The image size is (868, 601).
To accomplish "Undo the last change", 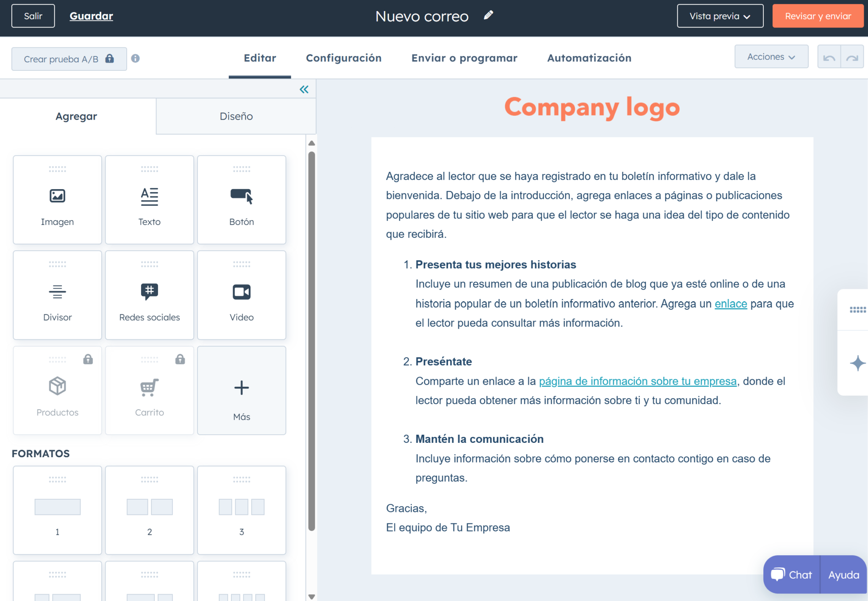I will pos(829,57).
